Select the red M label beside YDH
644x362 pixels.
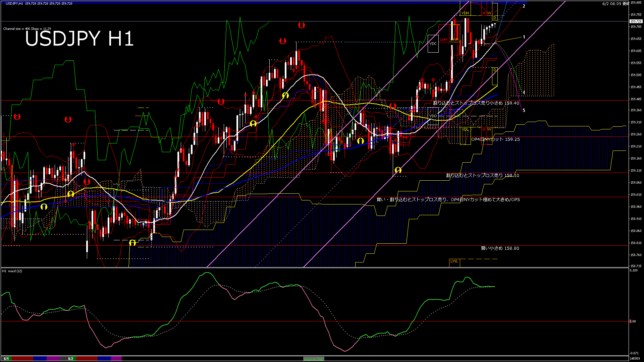pos(484,13)
